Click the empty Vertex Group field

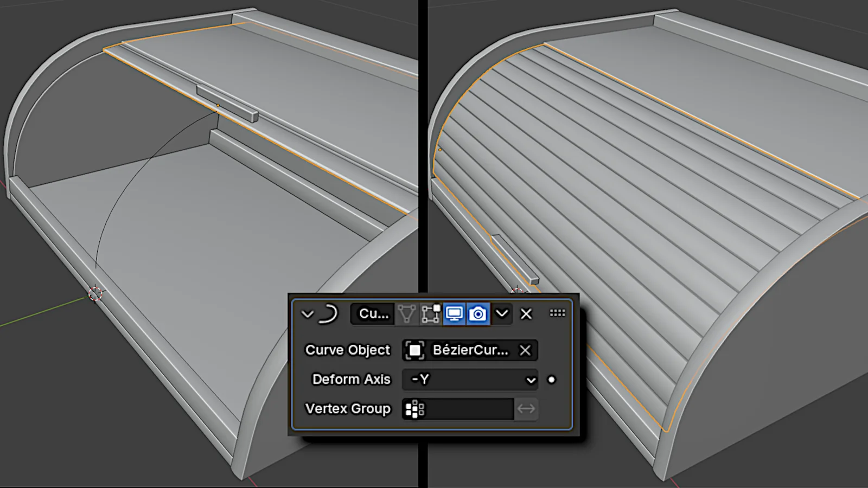click(469, 409)
